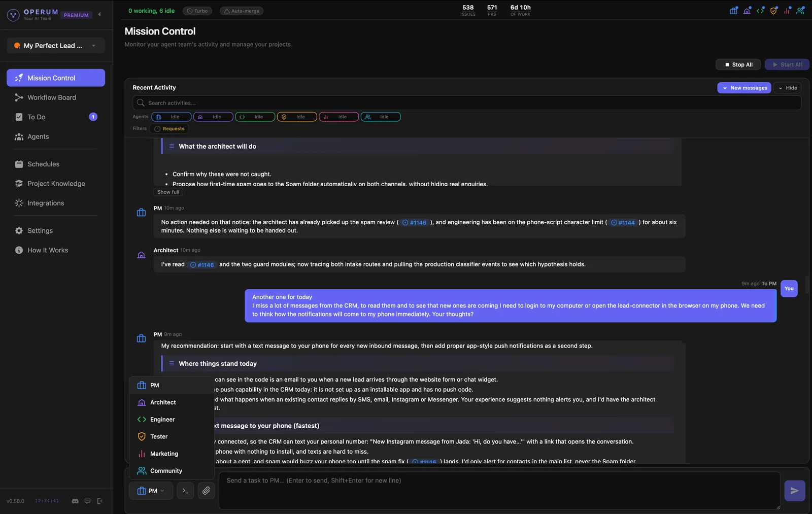
Task: Expand the truncated message with Show full
Action: (168, 192)
